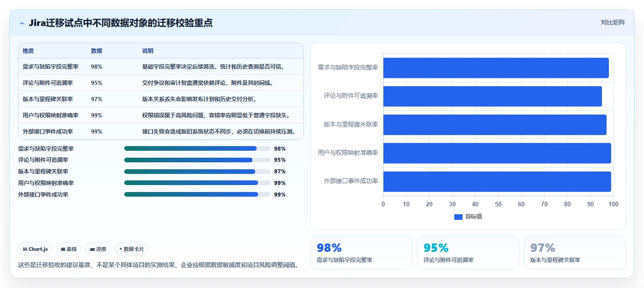Click description 接口失败会造成新旧系统状态不同步
This screenshot has height=288, width=644.
pos(219,132)
